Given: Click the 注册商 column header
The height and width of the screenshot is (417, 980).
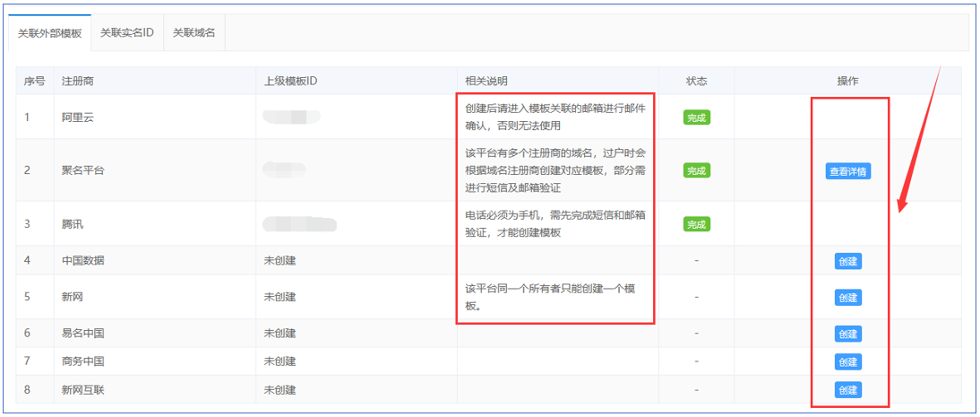Looking at the screenshot, I should point(78,82).
